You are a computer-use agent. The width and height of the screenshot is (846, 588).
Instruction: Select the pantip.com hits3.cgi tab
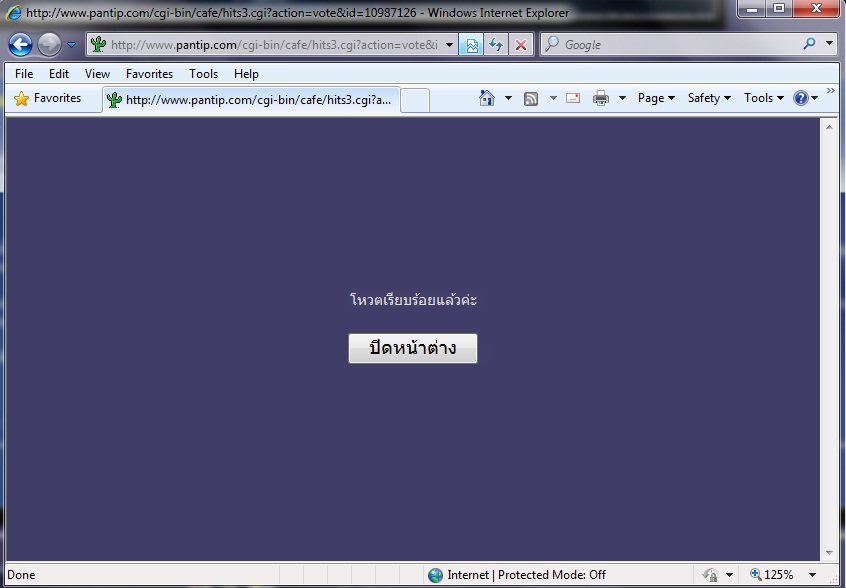(x=251, y=100)
